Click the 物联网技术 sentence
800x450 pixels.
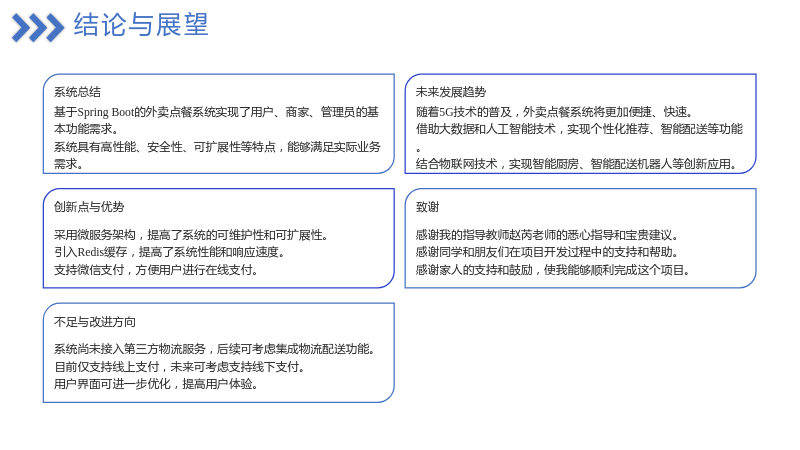tap(577, 164)
